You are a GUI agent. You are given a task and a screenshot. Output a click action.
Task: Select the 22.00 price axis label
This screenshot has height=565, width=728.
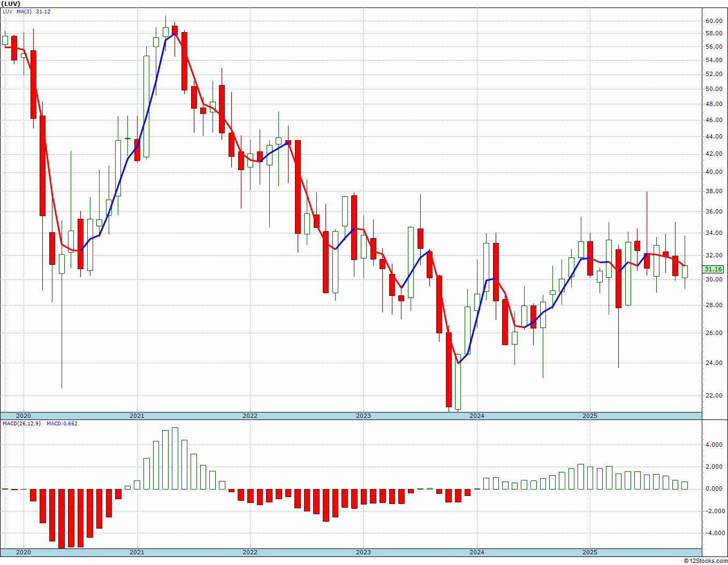[714, 396]
